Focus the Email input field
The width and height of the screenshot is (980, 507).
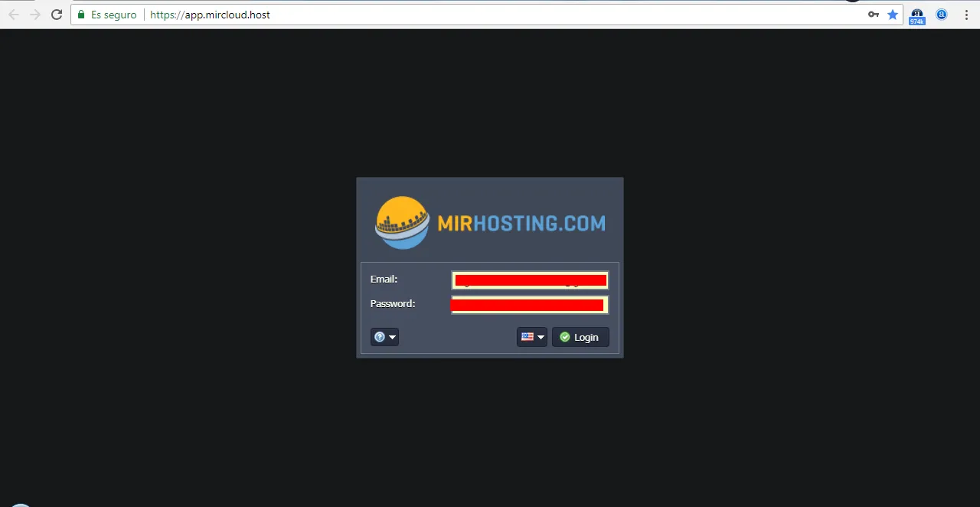tap(530, 280)
